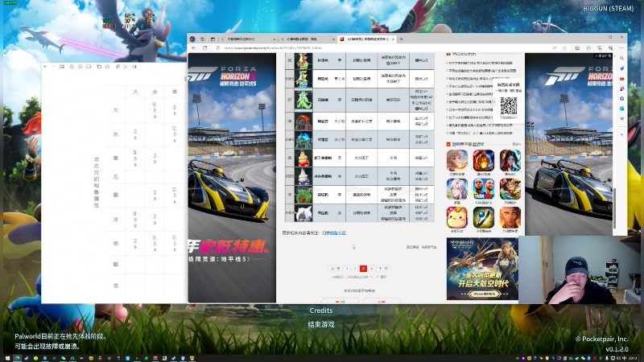
Task: Go to page 1 in pagination
Action: click(x=348, y=269)
